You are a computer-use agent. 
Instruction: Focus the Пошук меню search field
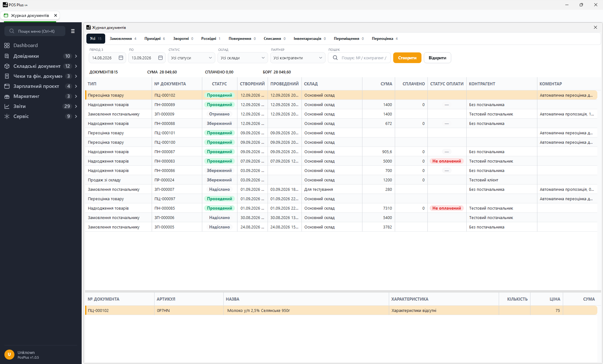pos(35,31)
